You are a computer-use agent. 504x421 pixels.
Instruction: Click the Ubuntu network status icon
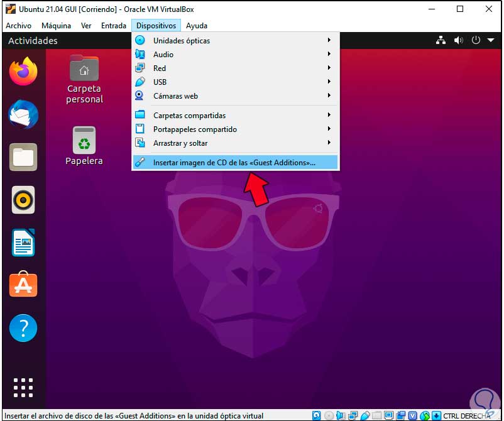pos(441,40)
